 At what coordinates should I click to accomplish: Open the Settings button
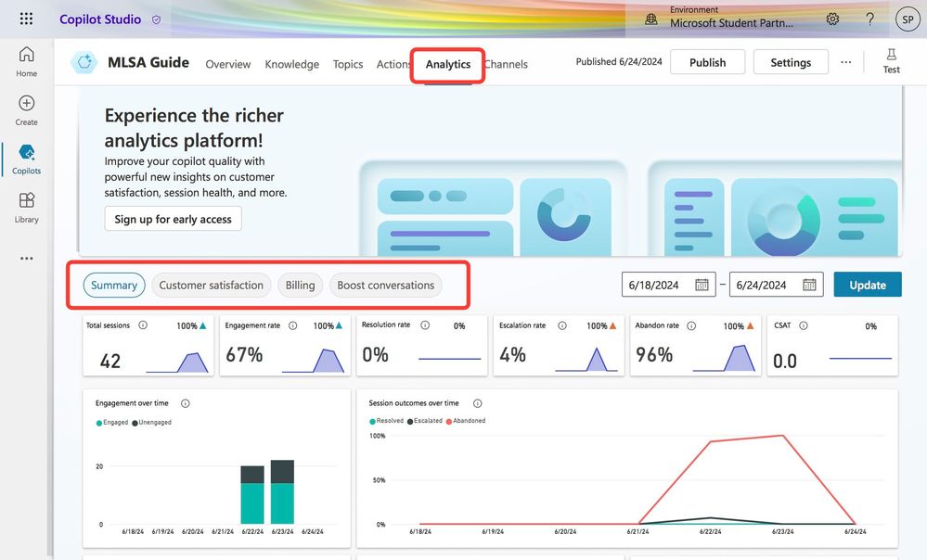(791, 62)
